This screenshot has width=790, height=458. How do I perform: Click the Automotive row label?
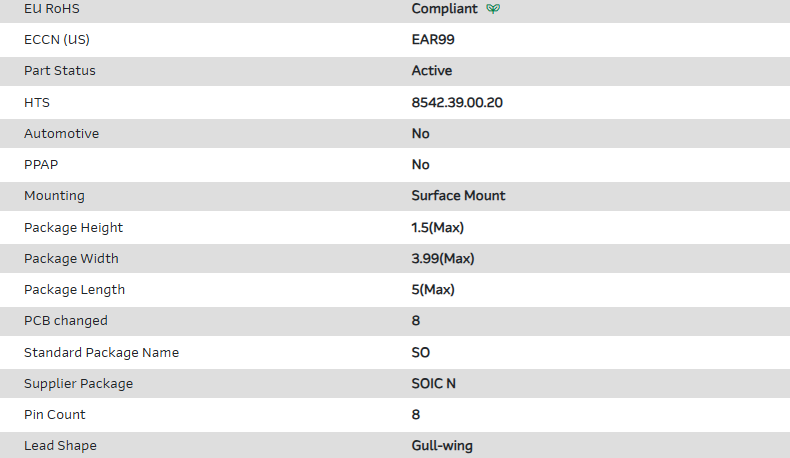click(x=62, y=133)
